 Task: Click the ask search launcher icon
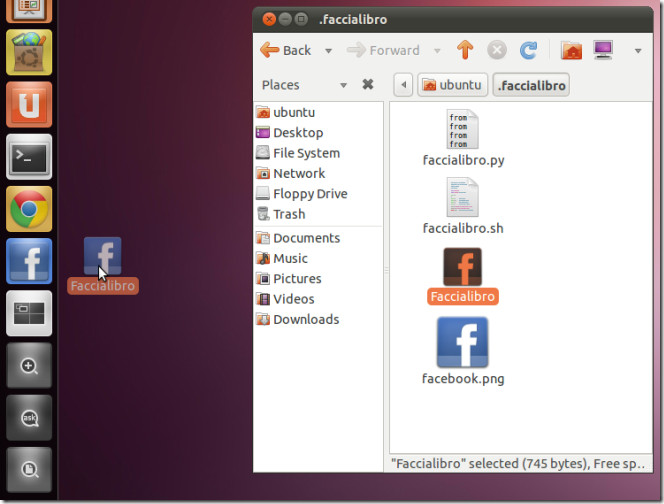pos(29,418)
